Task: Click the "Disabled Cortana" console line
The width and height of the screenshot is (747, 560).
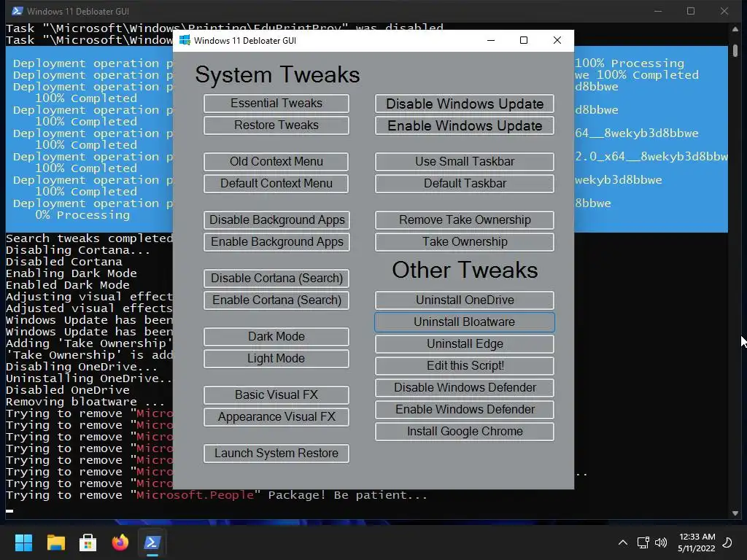Action: click(x=64, y=262)
